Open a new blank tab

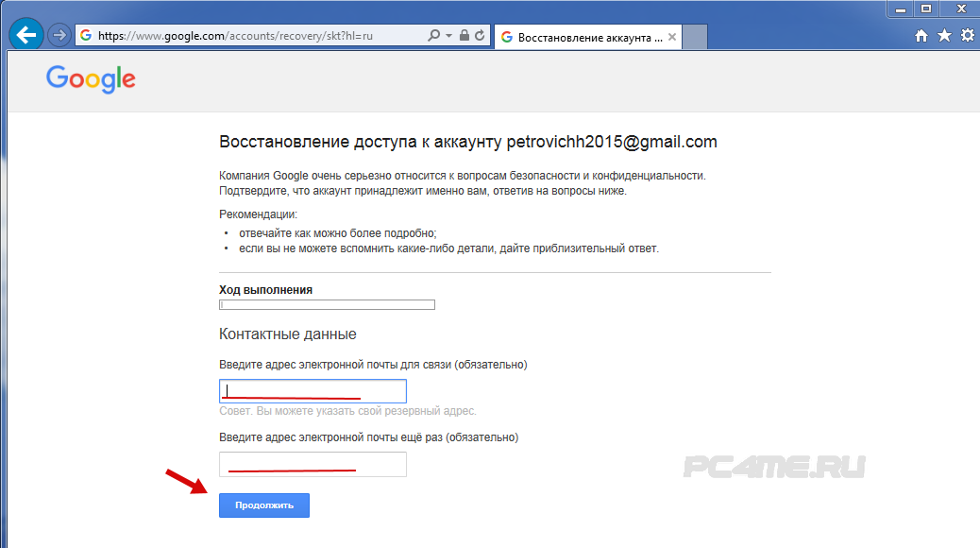[694, 37]
